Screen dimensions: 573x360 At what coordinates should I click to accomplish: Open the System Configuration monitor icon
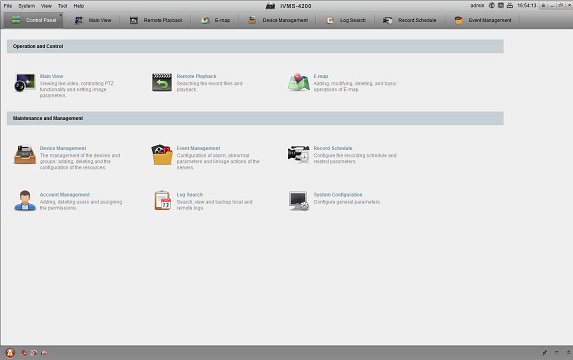[x=299, y=201]
